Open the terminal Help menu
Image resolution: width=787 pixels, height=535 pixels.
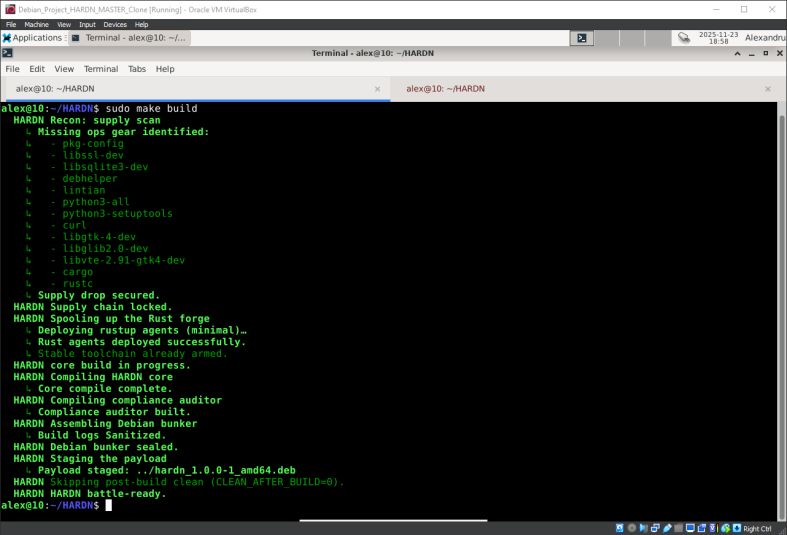click(x=165, y=69)
